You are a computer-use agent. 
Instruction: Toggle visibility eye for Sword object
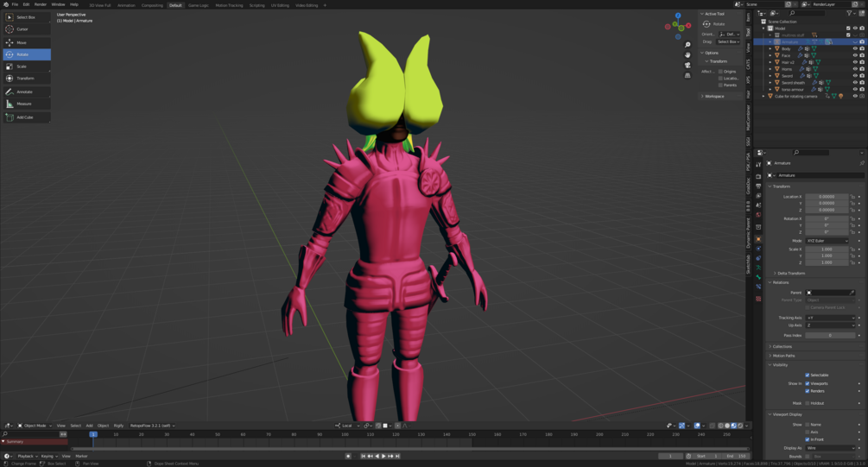tap(855, 76)
